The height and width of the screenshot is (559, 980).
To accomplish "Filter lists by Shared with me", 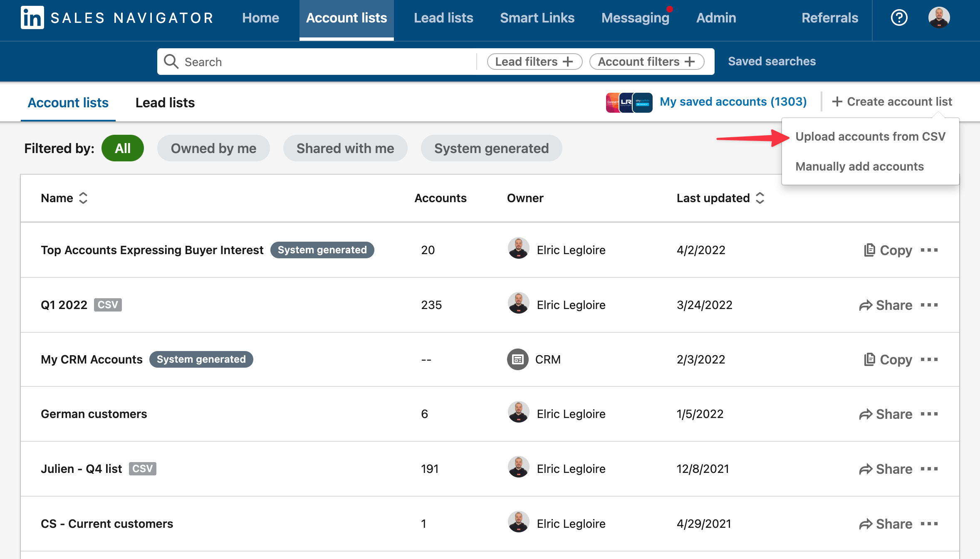I will 345,148.
